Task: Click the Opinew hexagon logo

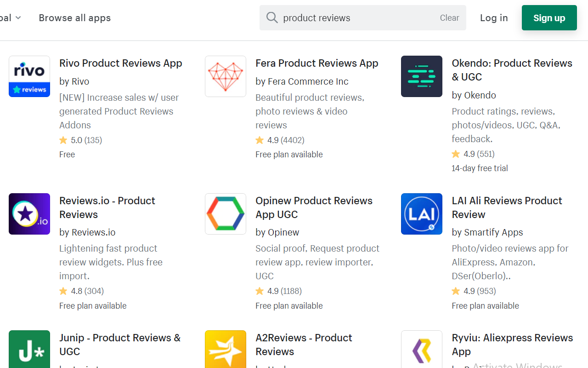Action: (x=225, y=214)
